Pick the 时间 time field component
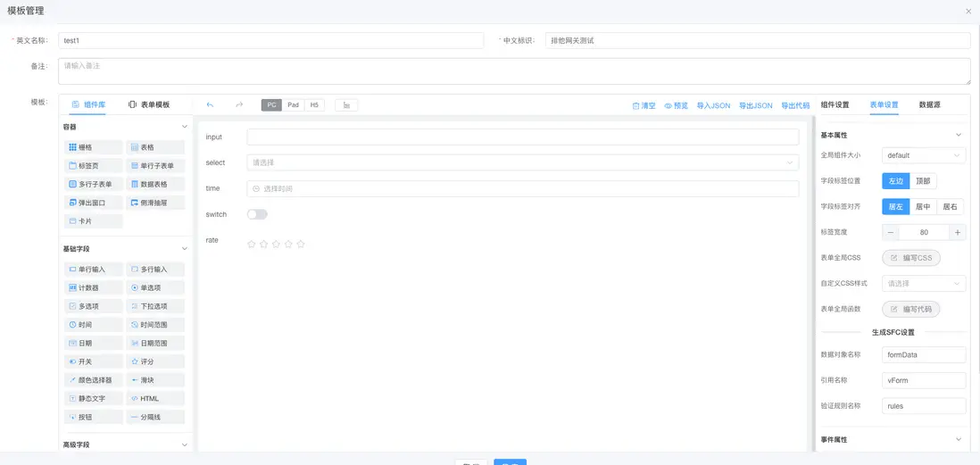The width and height of the screenshot is (980, 465). 93,325
